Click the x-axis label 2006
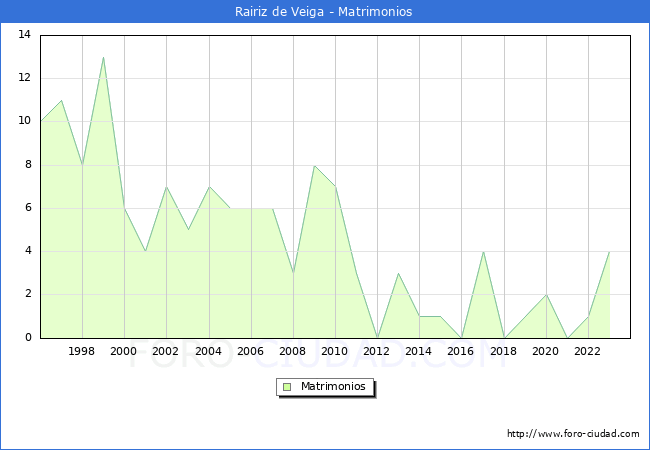Viewport: 650px width, 450px height. pos(250,351)
